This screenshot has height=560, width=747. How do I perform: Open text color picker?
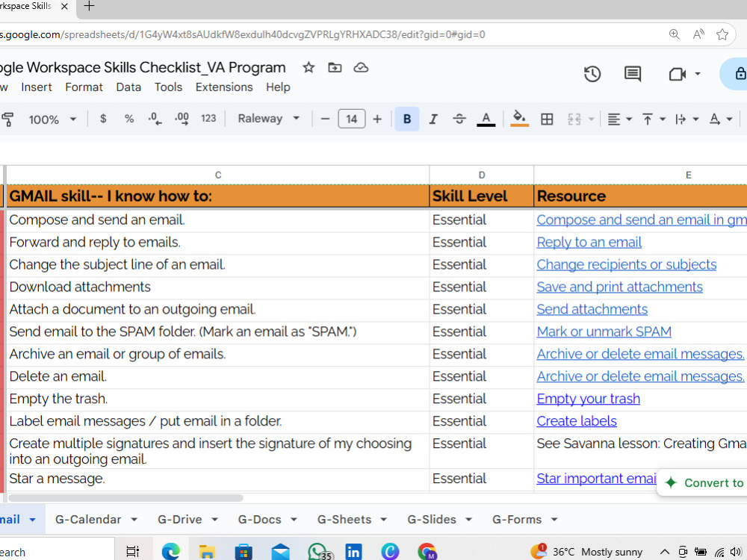[486, 119]
